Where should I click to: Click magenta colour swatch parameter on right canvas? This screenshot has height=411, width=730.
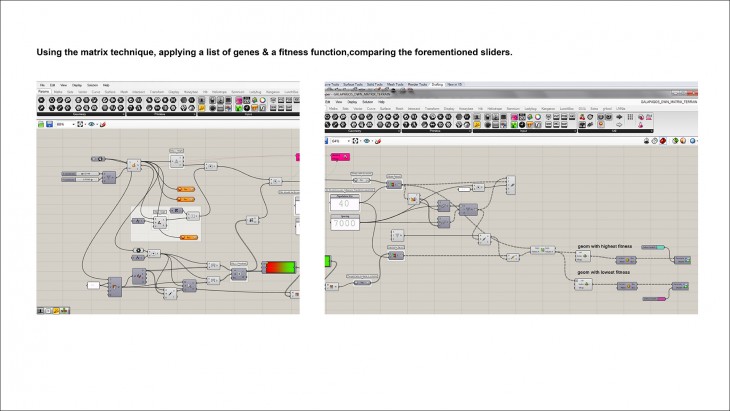[x=654, y=298]
